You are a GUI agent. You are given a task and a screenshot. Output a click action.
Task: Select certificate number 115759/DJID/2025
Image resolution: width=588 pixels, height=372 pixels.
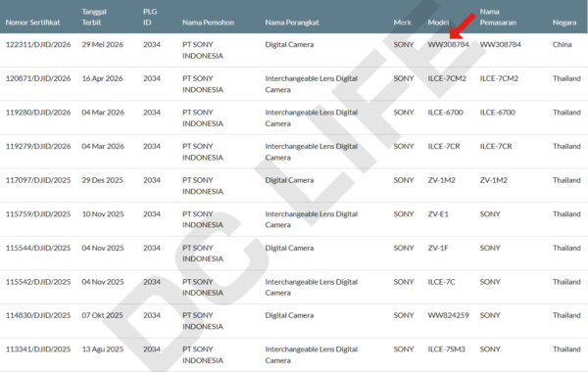tap(38, 214)
